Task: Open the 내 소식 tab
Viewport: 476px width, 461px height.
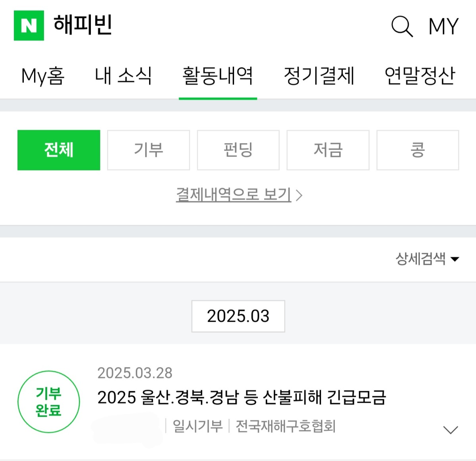Action: tap(123, 76)
